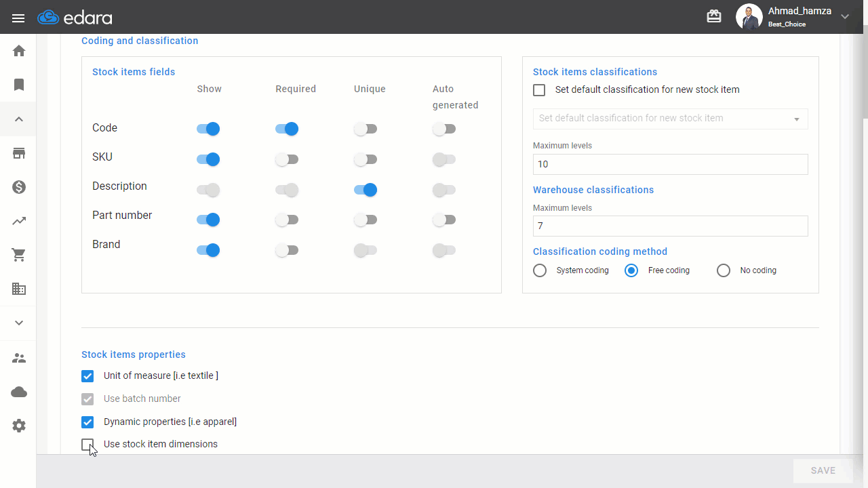Image resolution: width=868 pixels, height=488 pixels.
Task: Open the cloud sidebar icon
Action: 19,392
